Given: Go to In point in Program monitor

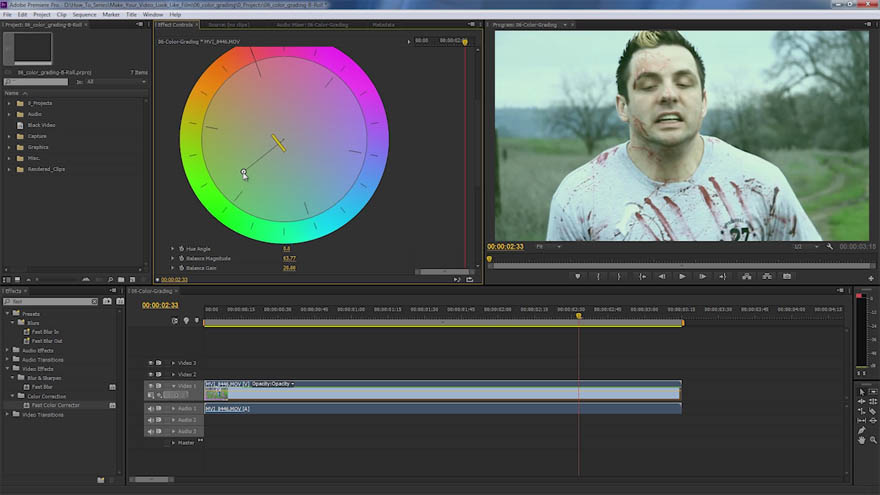Looking at the screenshot, I should point(642,276).
